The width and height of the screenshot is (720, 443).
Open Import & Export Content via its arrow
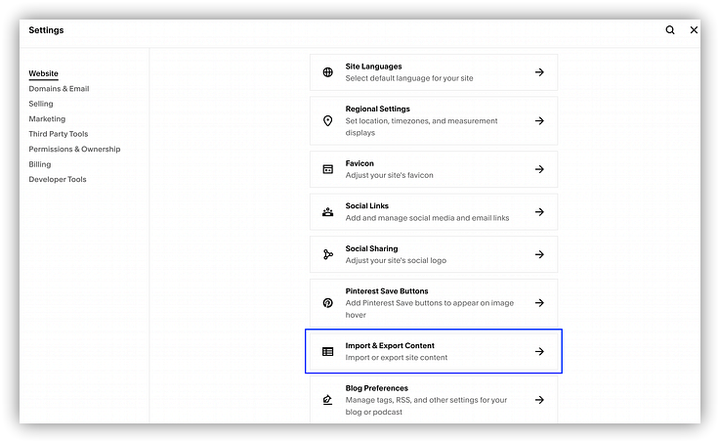540,352
